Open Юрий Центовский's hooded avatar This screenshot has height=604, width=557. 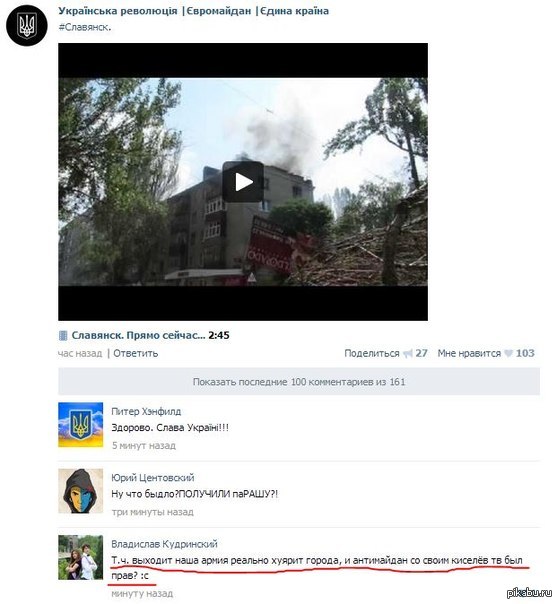coord(81,491)
